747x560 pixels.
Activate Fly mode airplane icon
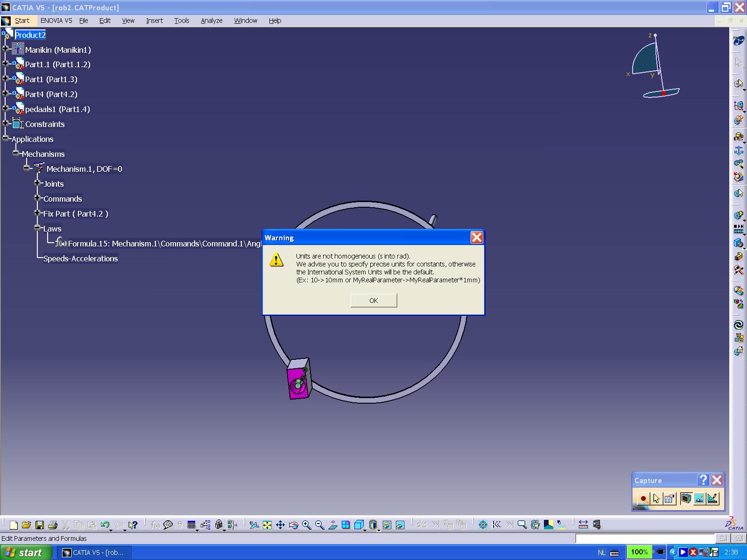254,525
